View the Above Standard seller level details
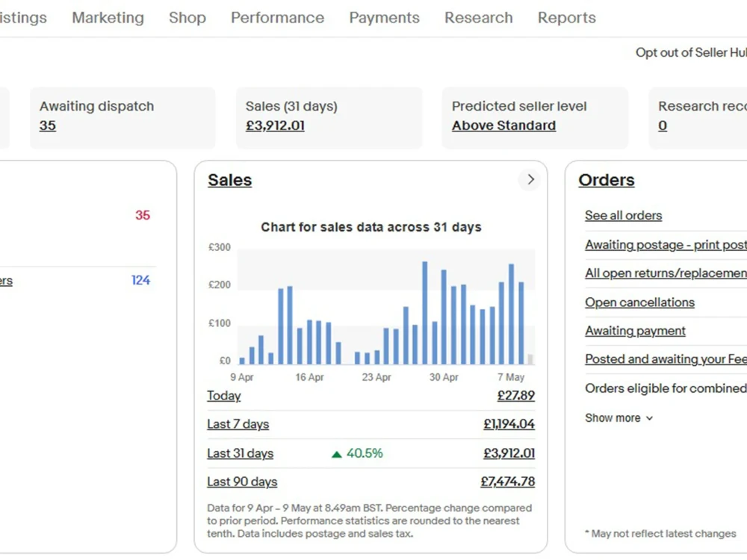This screenshot has width=747, height=560. coord(503,125)
